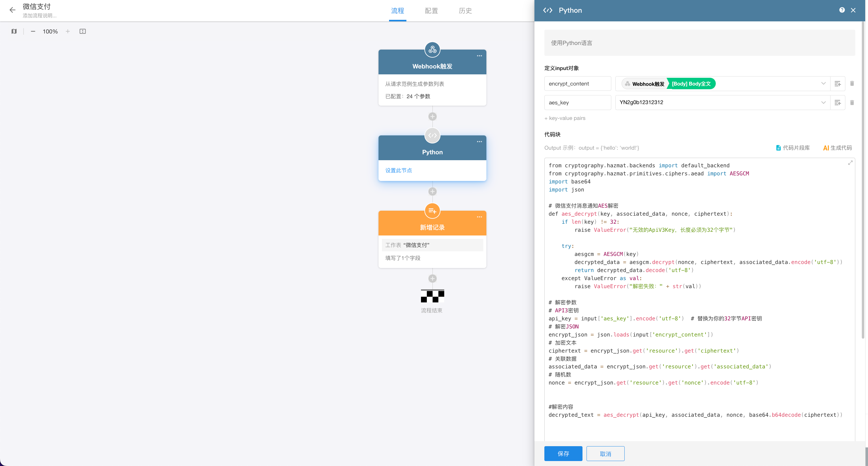Expand the aes_key value dropdown

(x=823, y=102)
